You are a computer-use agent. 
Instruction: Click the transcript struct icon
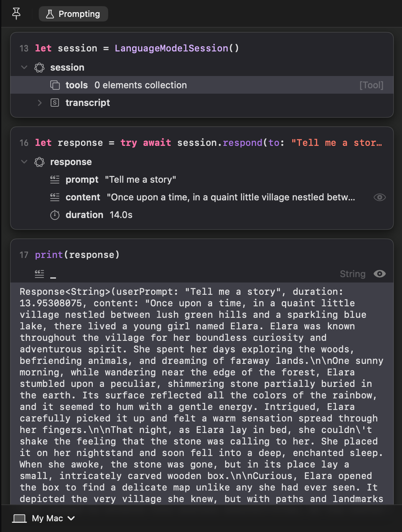55,102
